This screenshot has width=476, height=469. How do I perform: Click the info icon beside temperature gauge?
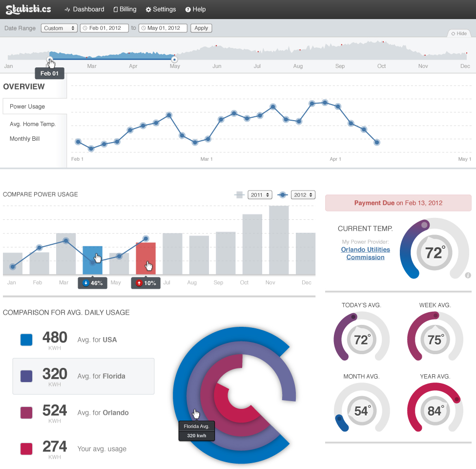(x=468, y=276)
